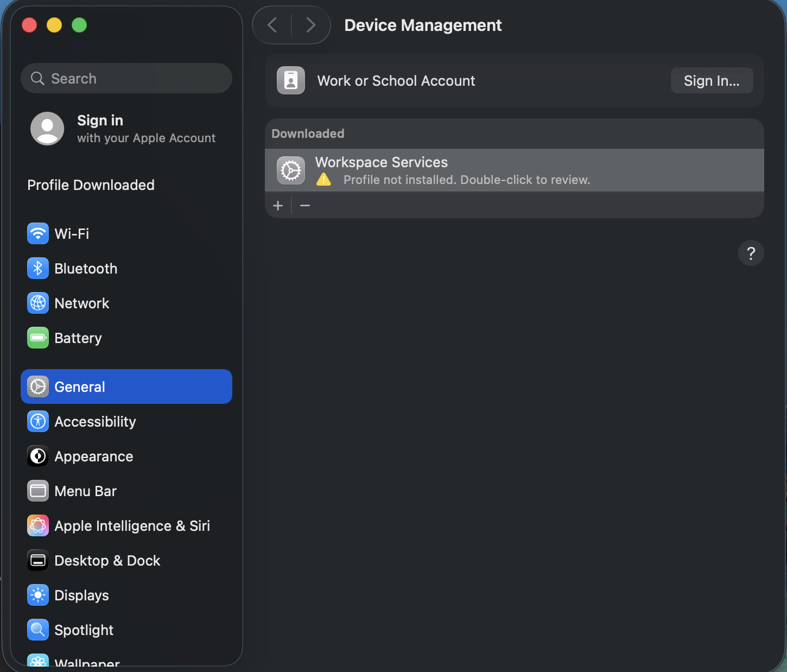Go forward using the right navigation chevron
Screen dimensions: 787x672
310,25
